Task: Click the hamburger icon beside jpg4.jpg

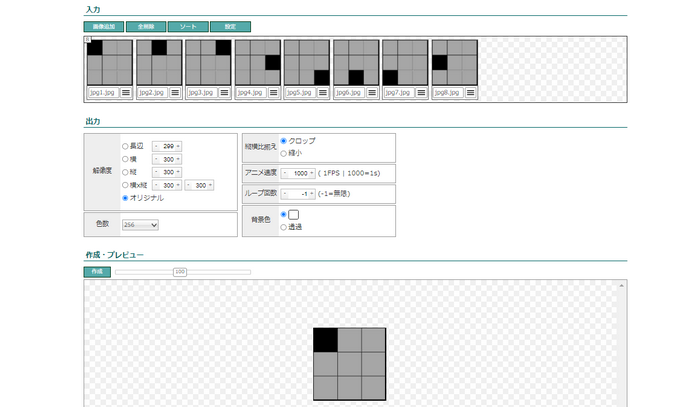Action: pos(274,92)
